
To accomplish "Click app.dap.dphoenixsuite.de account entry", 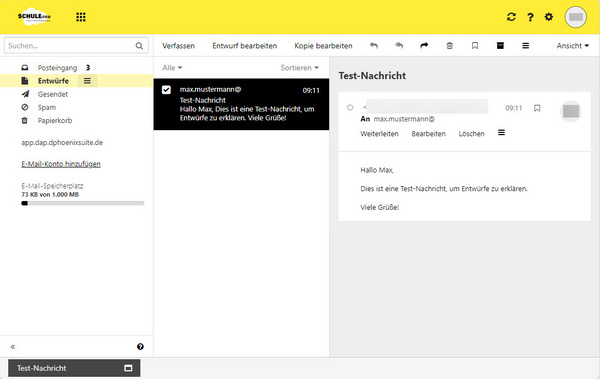I will coord(62,142).
